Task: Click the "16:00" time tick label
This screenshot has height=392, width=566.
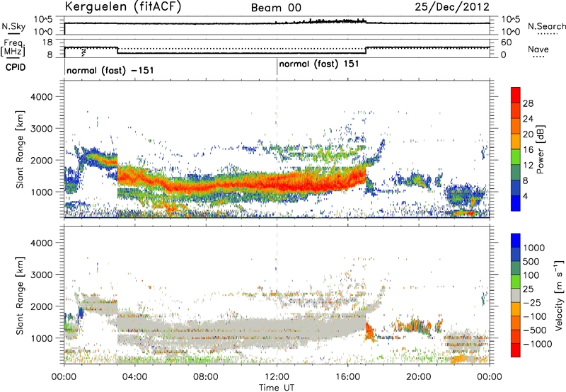Action: point(347,377)
